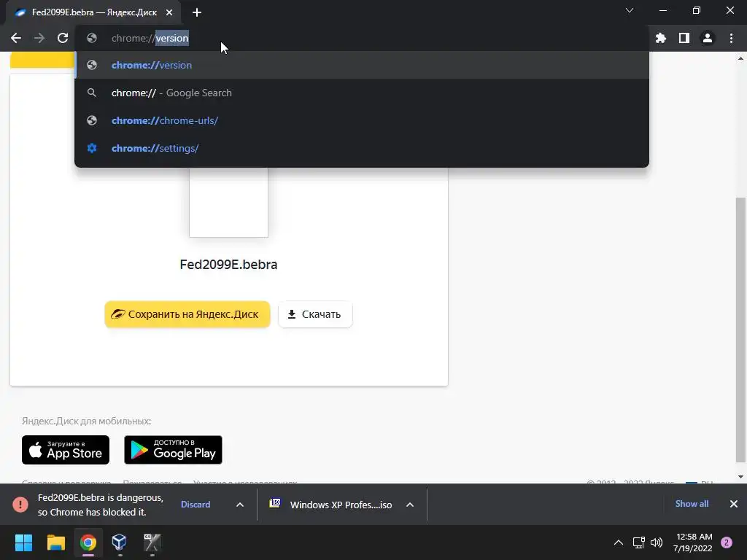Open VirtualBox from the taskbar
The image size is (747, 560).
tap(119, 542)
